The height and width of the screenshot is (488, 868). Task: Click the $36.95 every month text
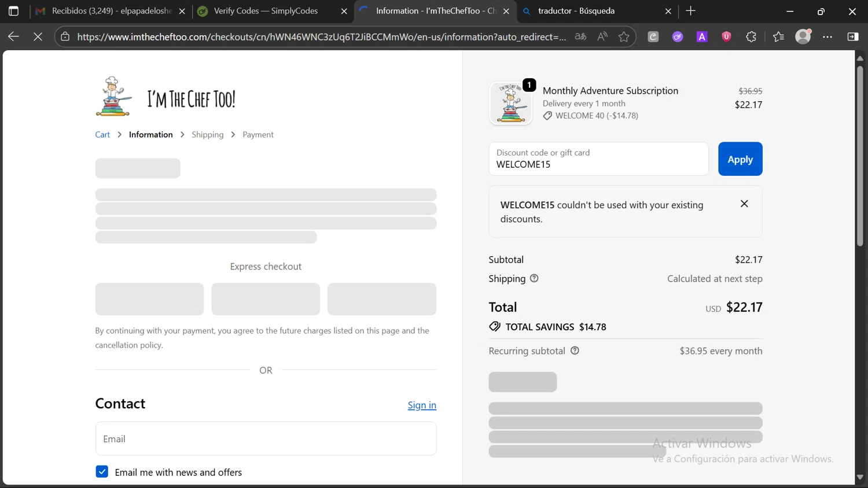721,350
